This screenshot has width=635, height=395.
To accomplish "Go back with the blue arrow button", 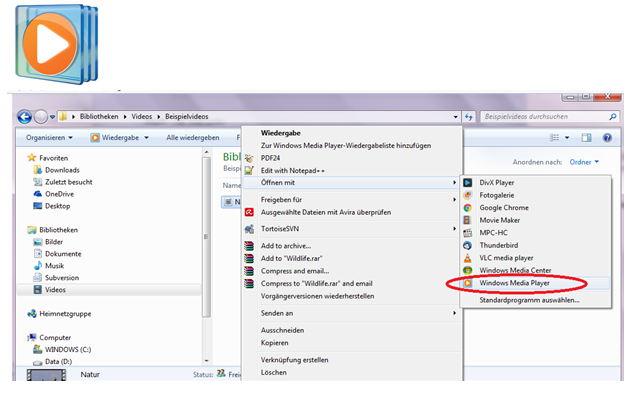I will (x=25, y=117).
